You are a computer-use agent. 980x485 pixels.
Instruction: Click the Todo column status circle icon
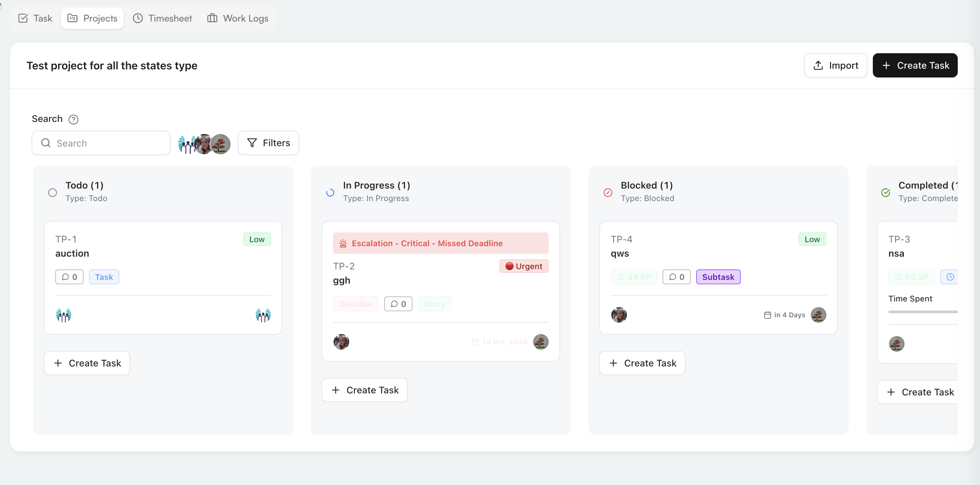pyautogui.click(x=53, y=192)
